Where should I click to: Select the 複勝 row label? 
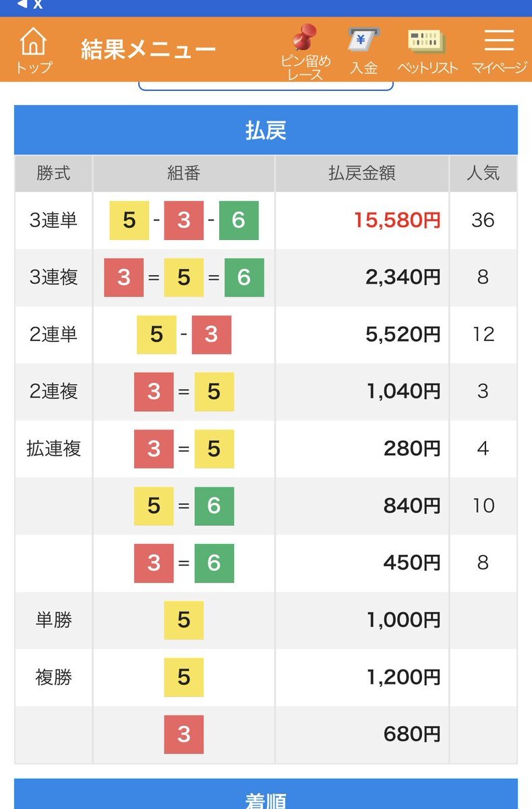click(x=53, y=677)
